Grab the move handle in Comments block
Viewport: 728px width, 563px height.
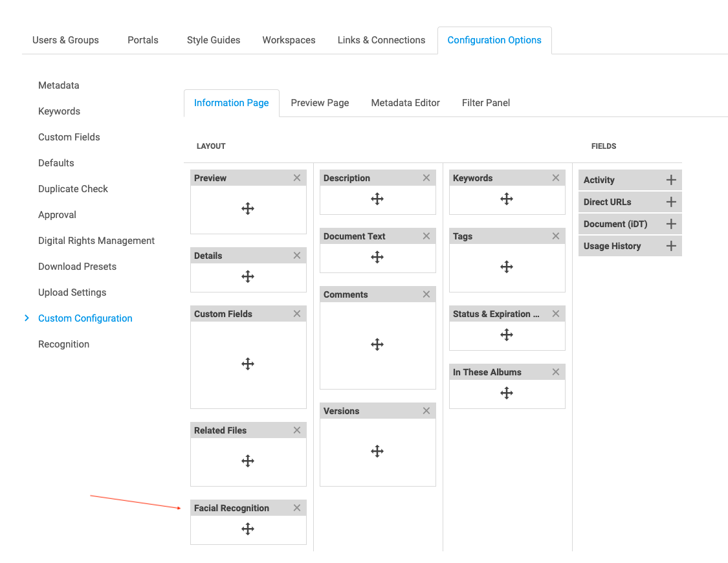(377, 344)
